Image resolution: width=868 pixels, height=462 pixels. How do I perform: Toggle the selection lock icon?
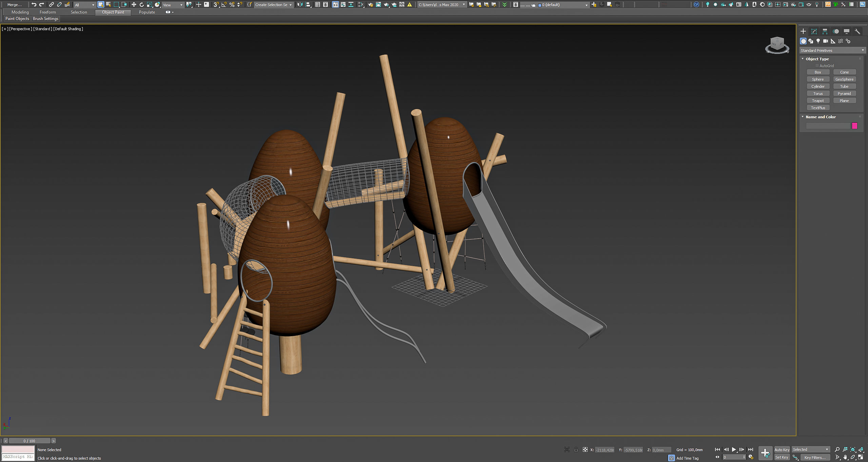(576, 449)
